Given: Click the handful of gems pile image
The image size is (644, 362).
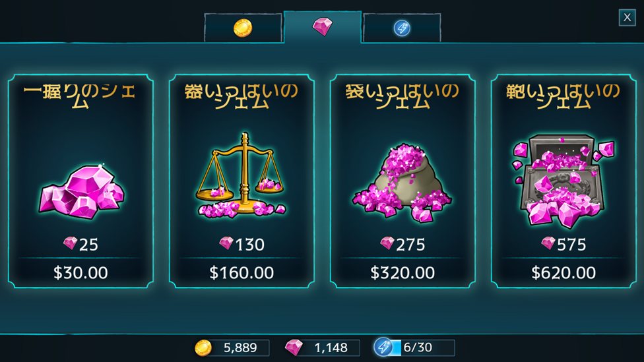Looking at the screenshot, I should [81, 192].
